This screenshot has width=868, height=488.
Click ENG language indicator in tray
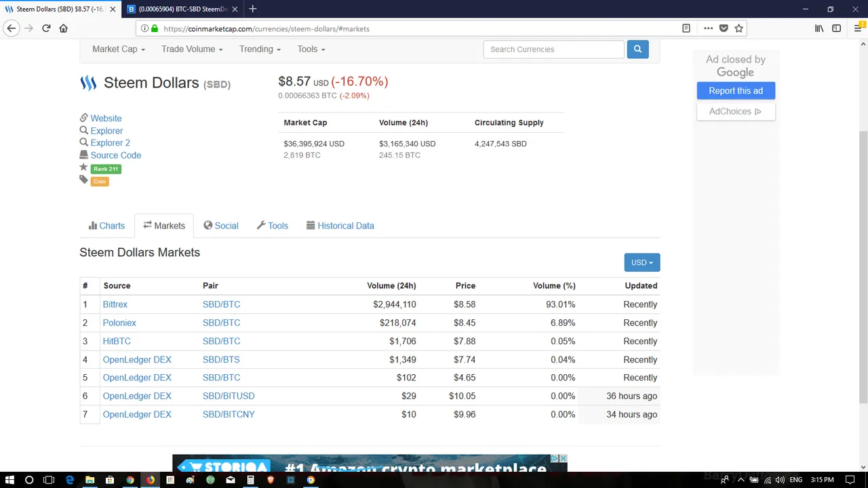pyautogui.click(x=795, y=480)
